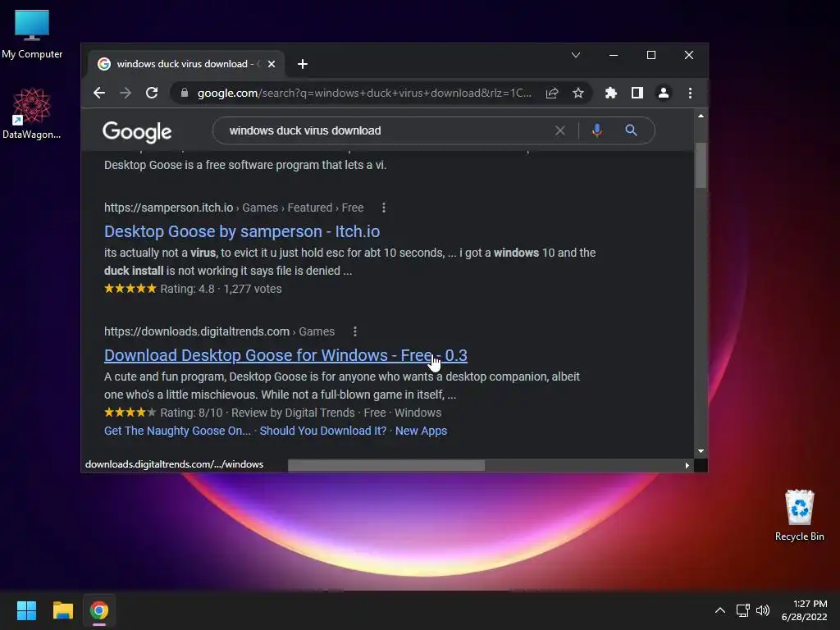Bookmark this page with the star icon
This screenshot has height=630, width=840.
[578, 94]
